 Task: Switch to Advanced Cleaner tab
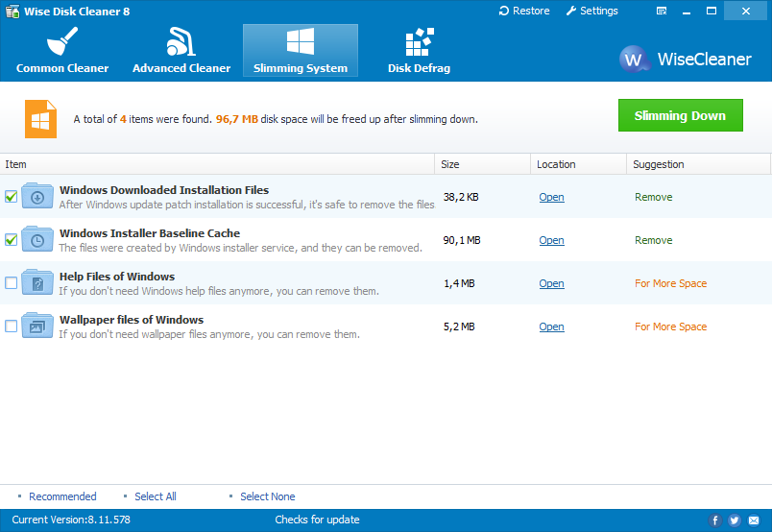pos(181,50)
